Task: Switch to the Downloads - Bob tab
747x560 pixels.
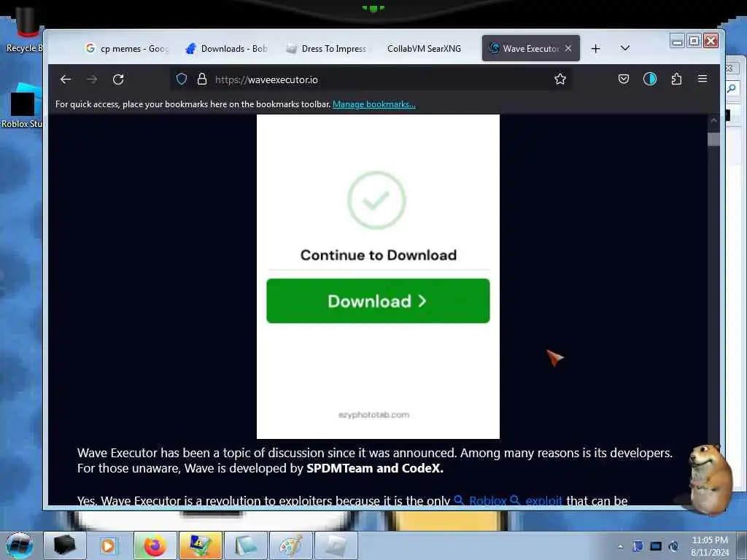Action: click(227, 49)
